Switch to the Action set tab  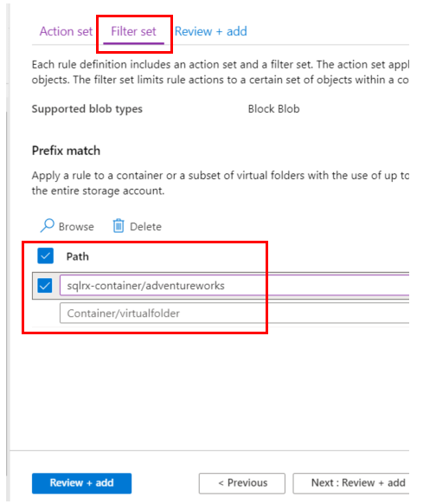(66, 31)
